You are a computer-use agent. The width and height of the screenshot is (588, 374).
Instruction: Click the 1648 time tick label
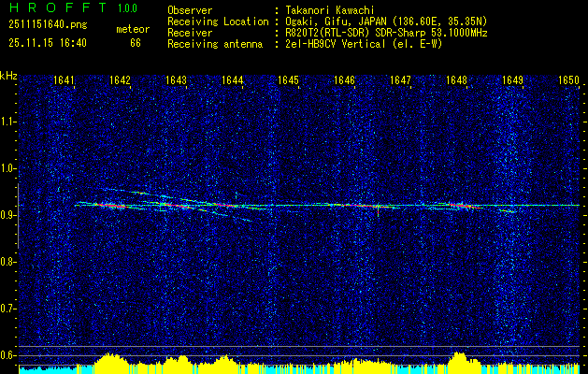click(457, 80)
